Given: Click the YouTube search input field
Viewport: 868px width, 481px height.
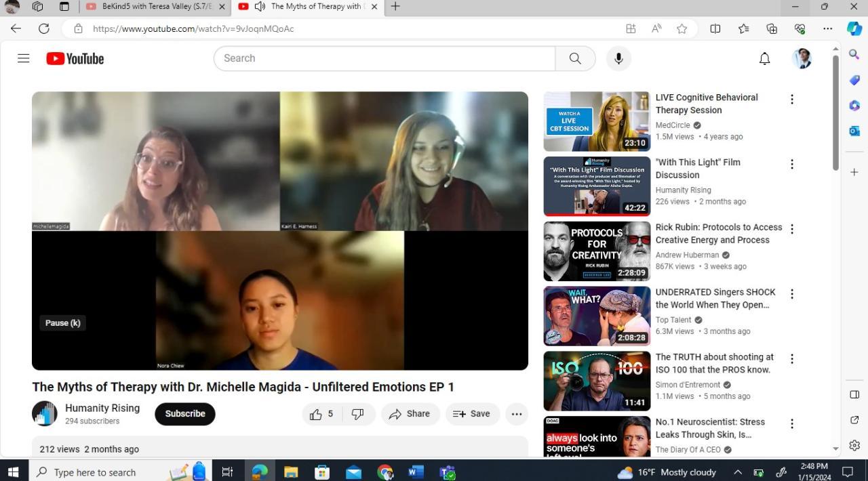Looking at the screenshot, I should 384,58.
